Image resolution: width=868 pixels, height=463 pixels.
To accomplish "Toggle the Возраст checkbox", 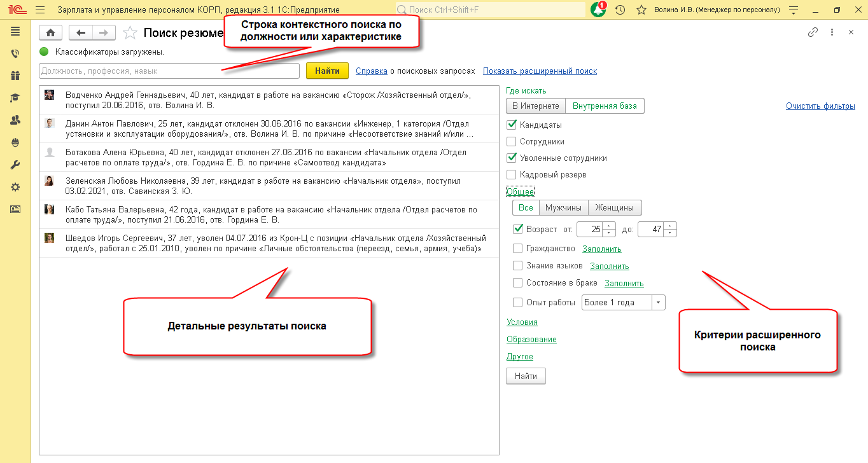I will coord(517,229).
